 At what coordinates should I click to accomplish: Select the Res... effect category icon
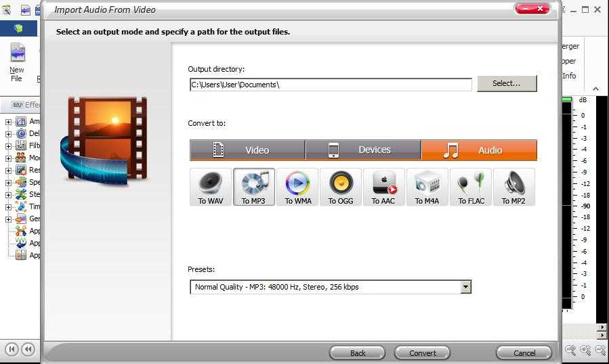[x=21, y=170]
